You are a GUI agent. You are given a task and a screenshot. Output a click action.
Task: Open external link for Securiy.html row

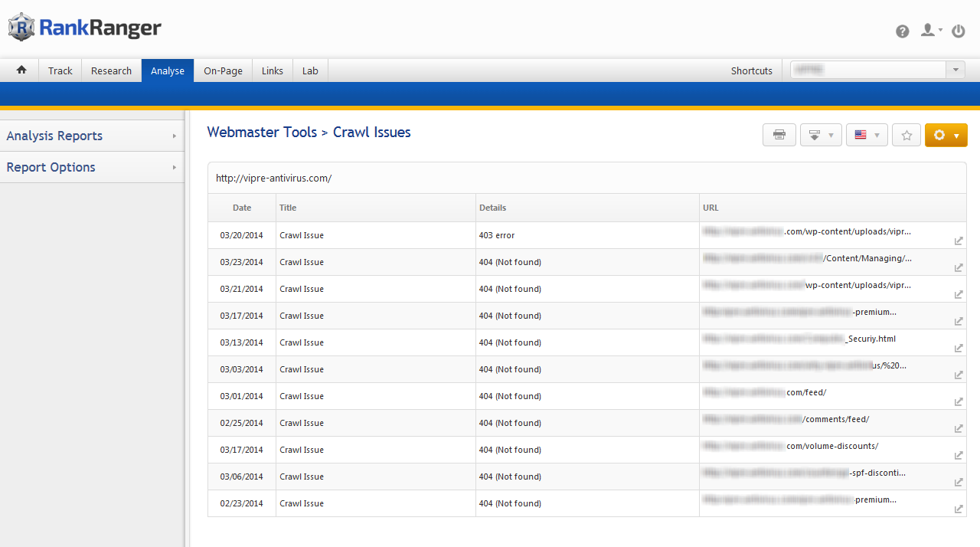958,349
